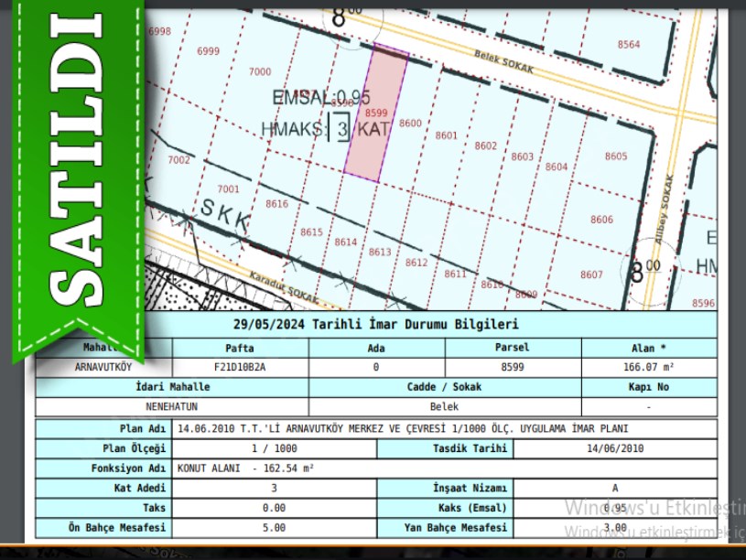This screenshot has height=560, width=746.
Task: Click the İmar Durumu Bilgileri table title
Action: pyautogui.click(x=375, y=325)
